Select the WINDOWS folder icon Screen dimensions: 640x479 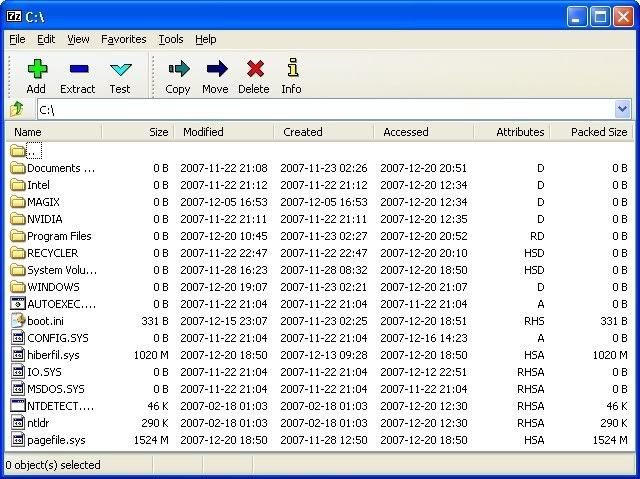(18, 287)
